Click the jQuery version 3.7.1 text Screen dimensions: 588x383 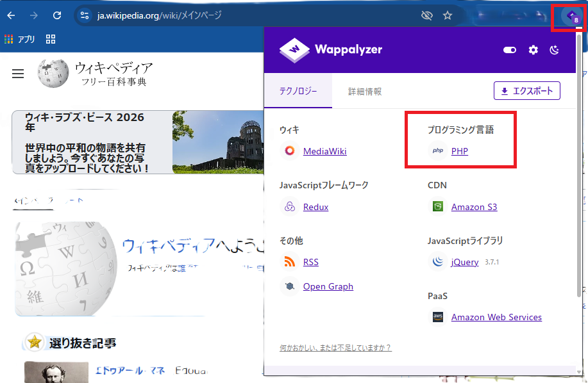[x=492, y=262]
